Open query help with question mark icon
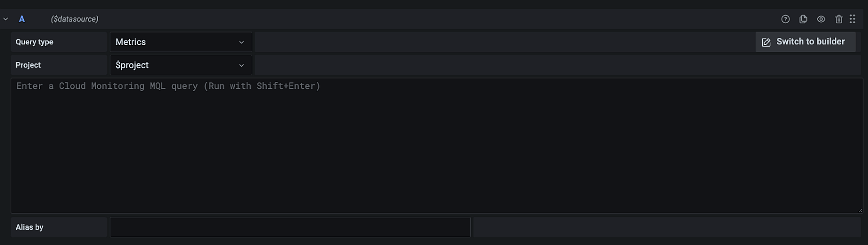 tap(785, 19)
